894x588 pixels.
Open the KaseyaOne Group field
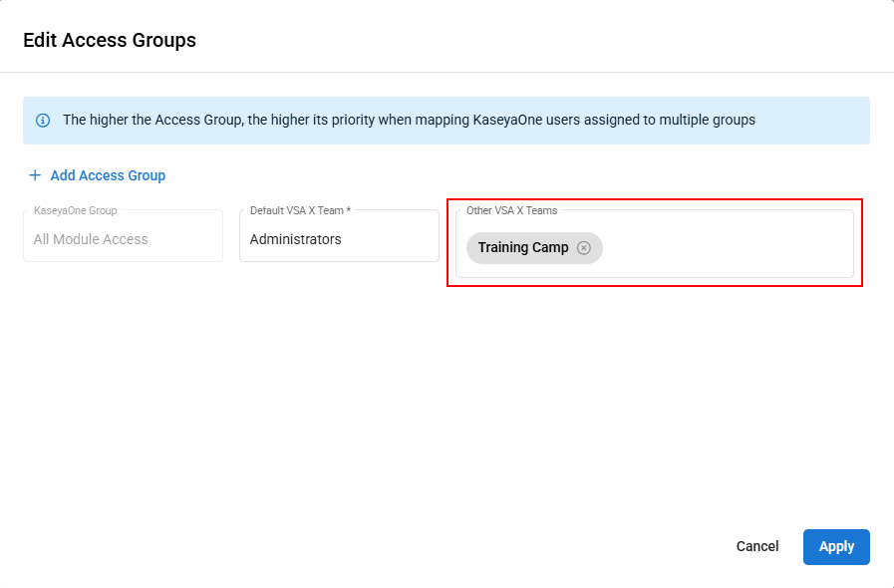pyautogui.click(x=123, y=239)
